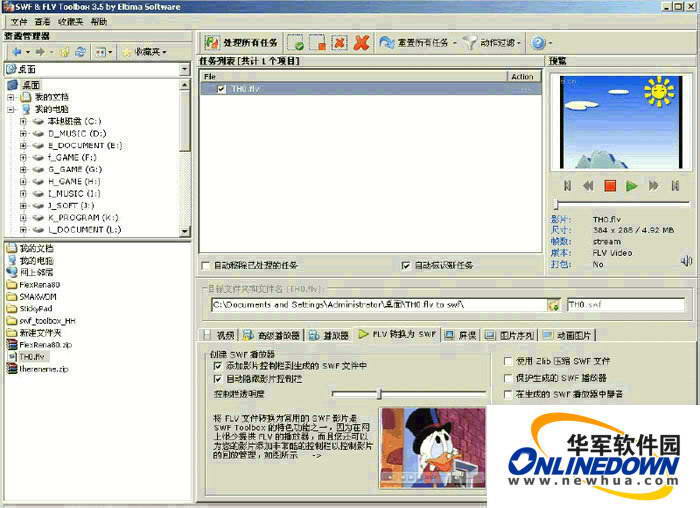700x508 pixels.
Task: Click the explorer refresh icon
Action: (x=80, y=52)
